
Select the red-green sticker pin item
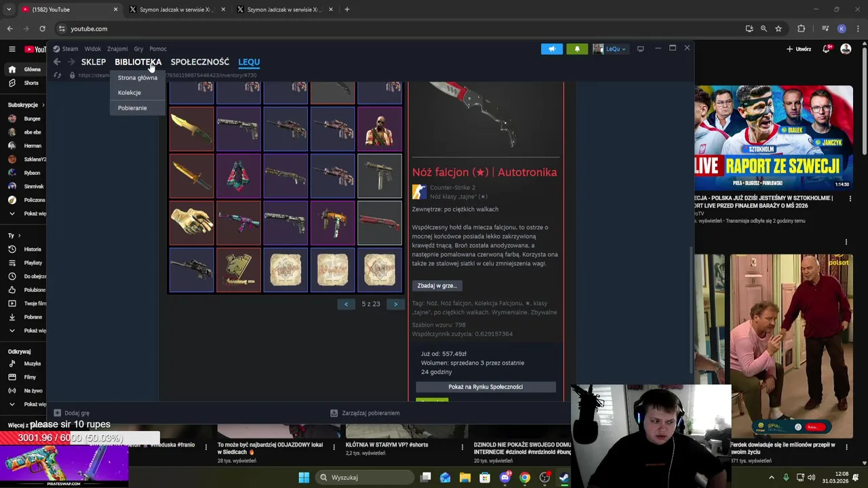(238, 176)
